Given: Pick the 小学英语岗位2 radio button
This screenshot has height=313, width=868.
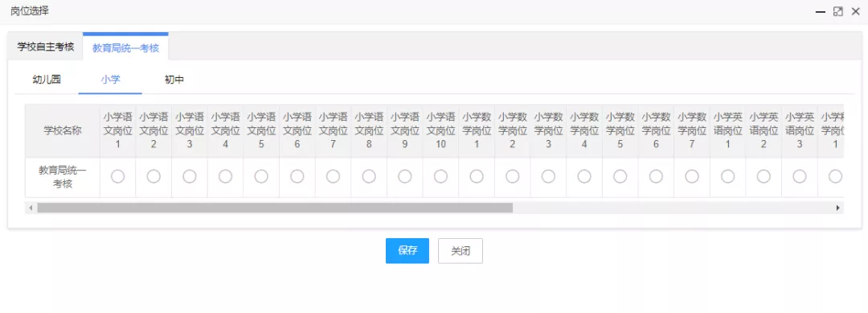Looking at the screenshot, I should (764, 176).
